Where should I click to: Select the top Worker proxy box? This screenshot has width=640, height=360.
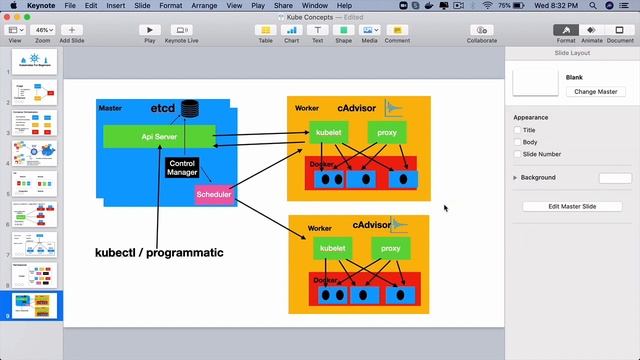coord(387,132)
